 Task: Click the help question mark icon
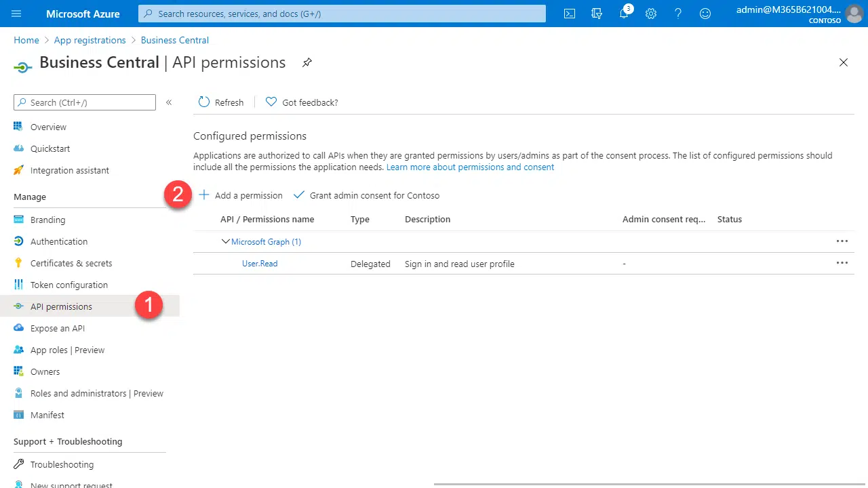[x=678, y=14]
